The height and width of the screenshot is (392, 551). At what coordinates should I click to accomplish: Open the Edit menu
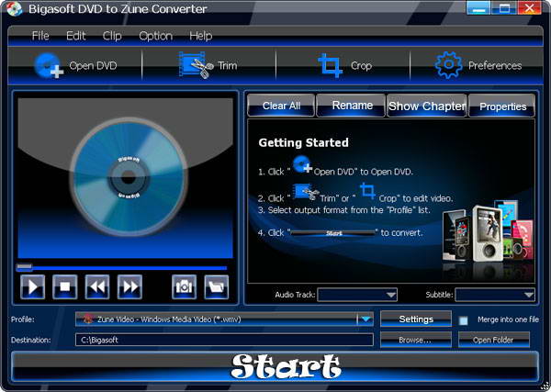coord(76,36)
